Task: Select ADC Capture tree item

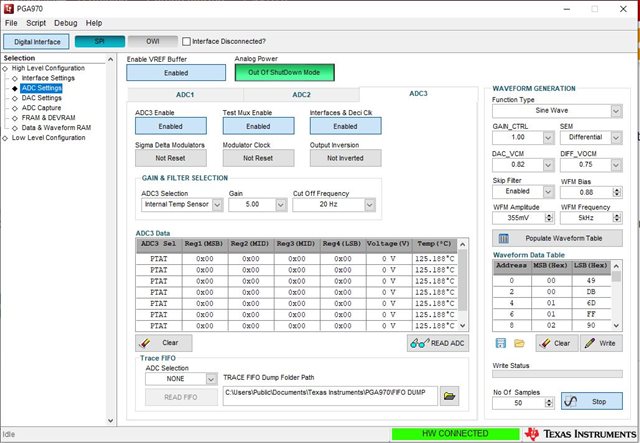Action: coord(41,108)
